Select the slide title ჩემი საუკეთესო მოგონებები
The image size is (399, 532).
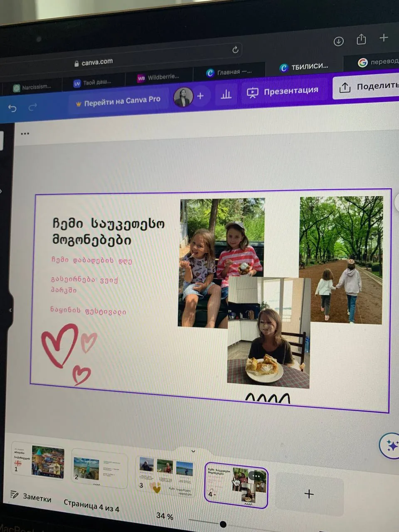[x=108, y=231]
